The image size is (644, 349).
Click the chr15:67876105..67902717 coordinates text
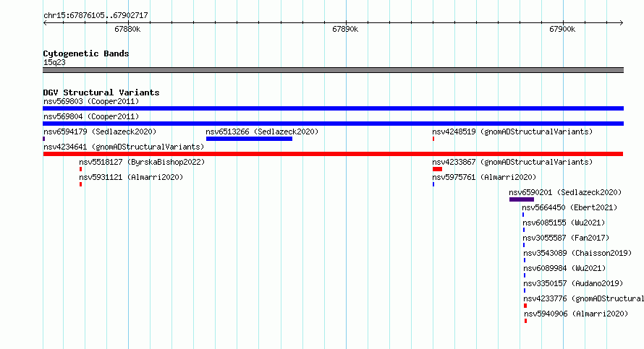96,15
